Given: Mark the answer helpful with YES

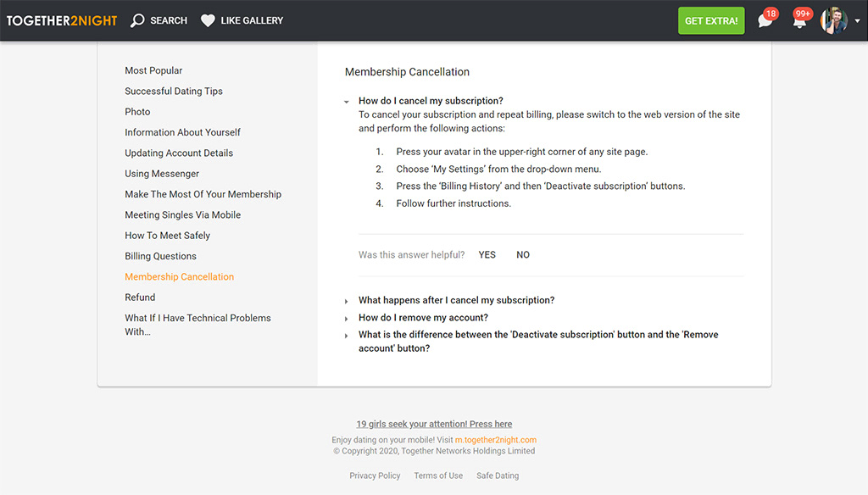Looking at the screenshot, I should [x=487, y=254].
